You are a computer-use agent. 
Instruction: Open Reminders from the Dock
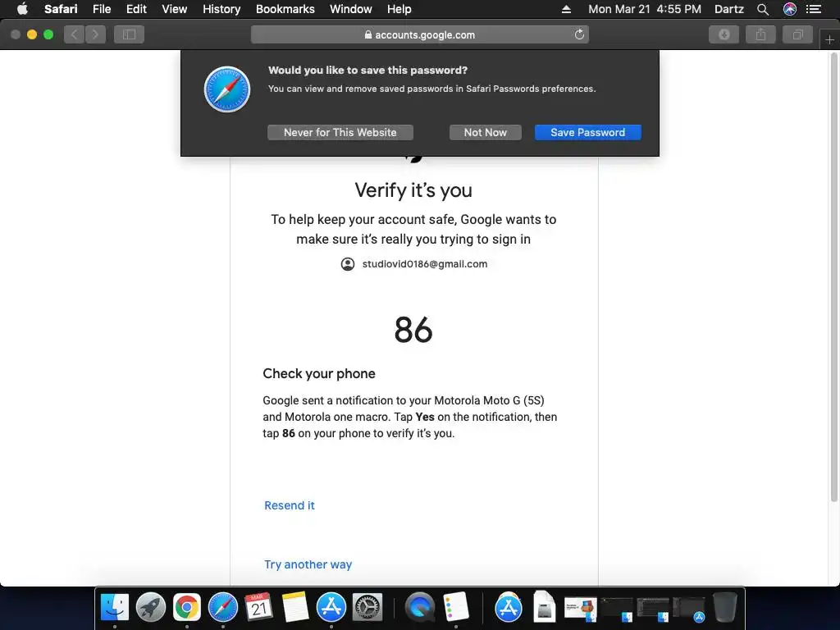456,608
